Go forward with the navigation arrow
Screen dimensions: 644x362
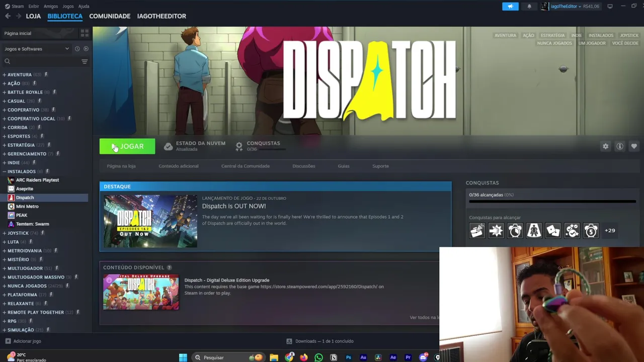click(x=19, y=16)
